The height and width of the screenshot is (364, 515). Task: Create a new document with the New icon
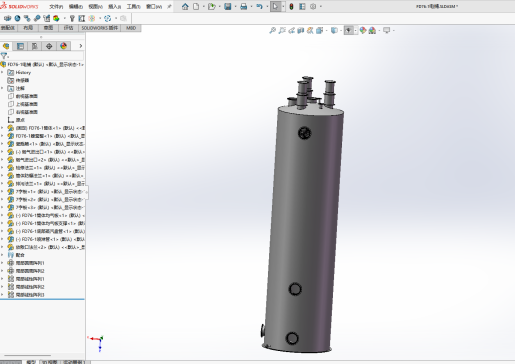(196, 6)
